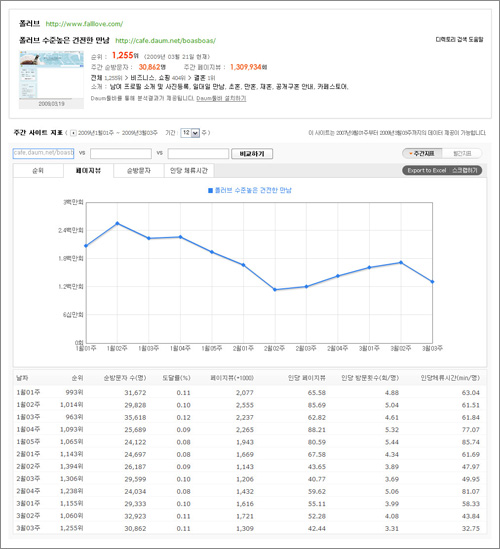Click the 스크랩하기 scrap button
Image resolution: width=500 pixels, height=549 pixels.
[465, 171]
